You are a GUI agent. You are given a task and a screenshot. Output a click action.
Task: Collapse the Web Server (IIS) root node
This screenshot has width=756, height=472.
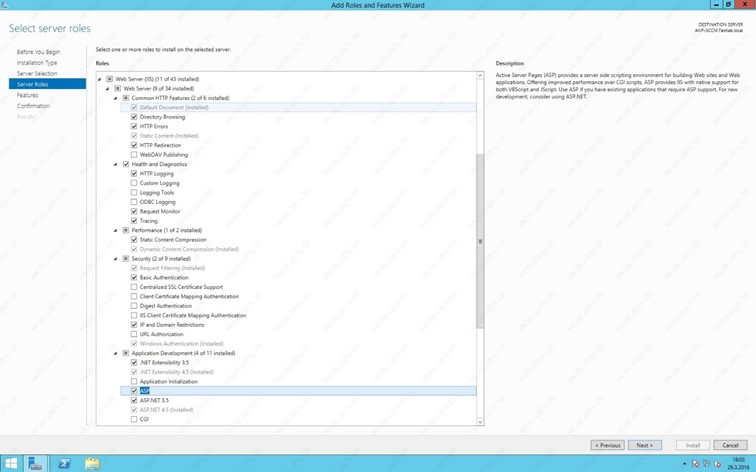[100, 79]
